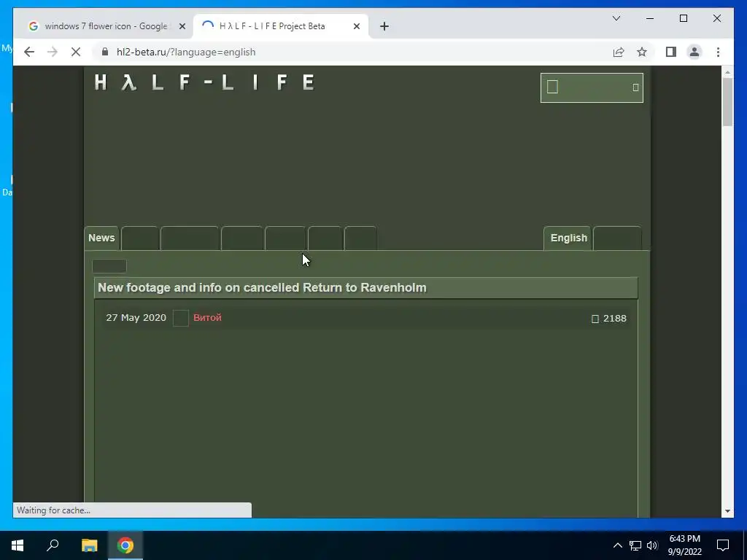Viewport: 747px width, 560px height.
Task: Expand the tab search chevron
Action: click(616, 18)
